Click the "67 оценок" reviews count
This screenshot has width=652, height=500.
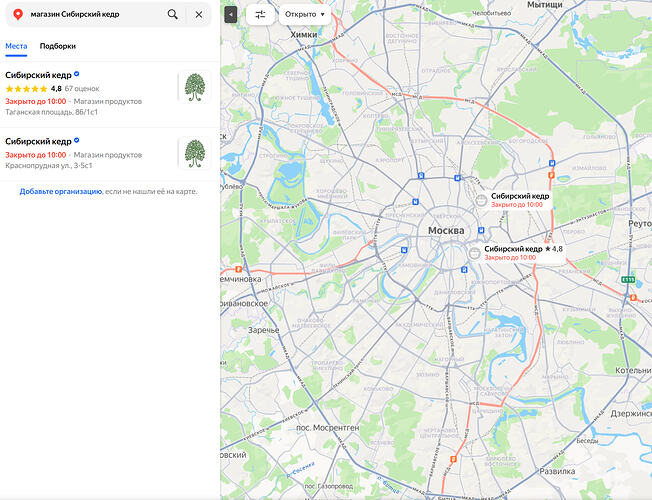tap(82, 89)
